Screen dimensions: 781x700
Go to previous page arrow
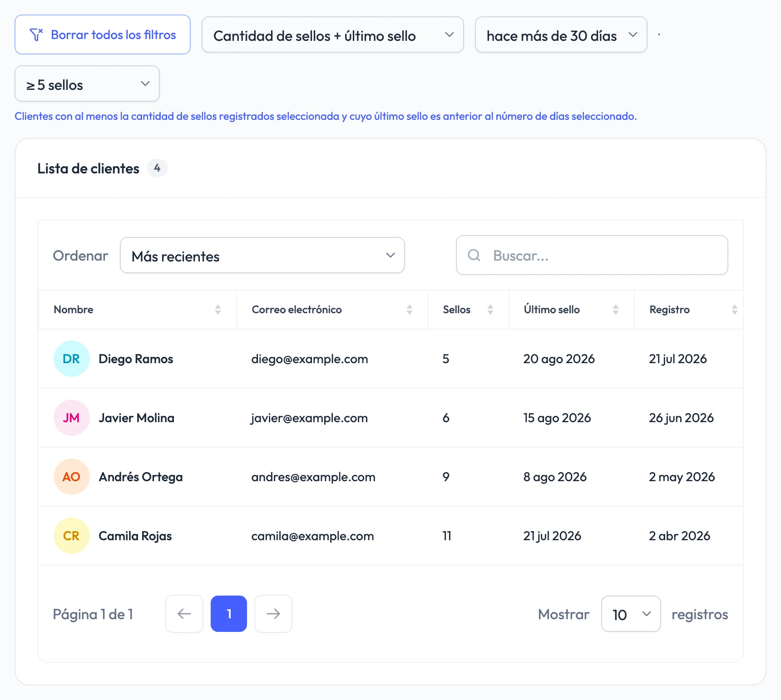coord(184,614)
